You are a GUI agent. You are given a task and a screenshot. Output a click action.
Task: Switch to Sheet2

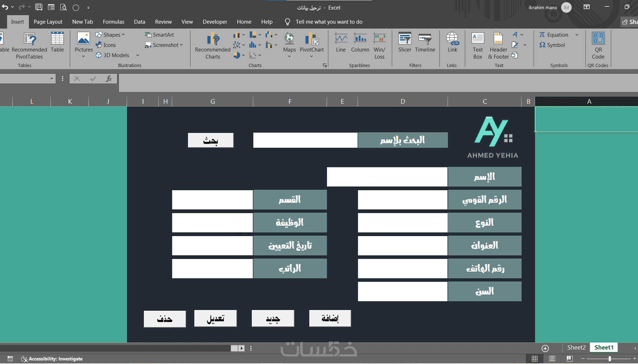[576, 347]
